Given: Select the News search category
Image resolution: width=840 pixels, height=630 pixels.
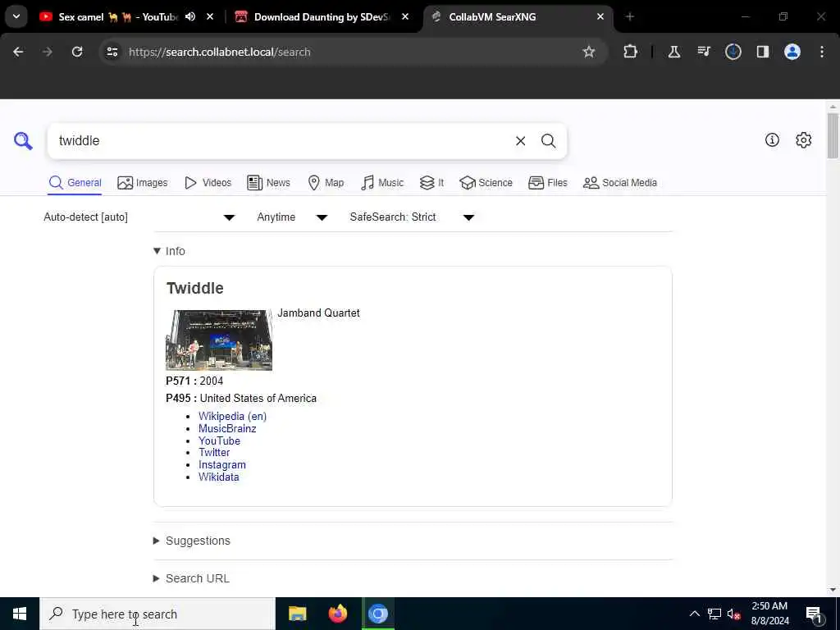Looking at the screenshot, I should click(268, 183).
